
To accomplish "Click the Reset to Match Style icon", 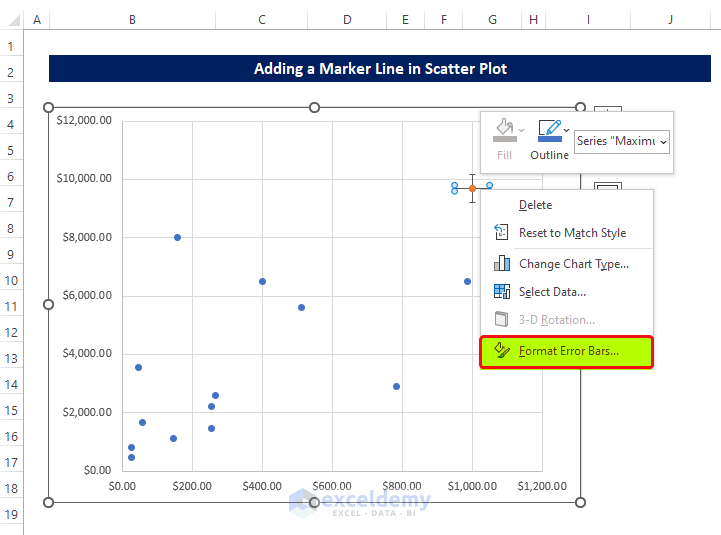I will pyautogui.click(x=501, y=233).
